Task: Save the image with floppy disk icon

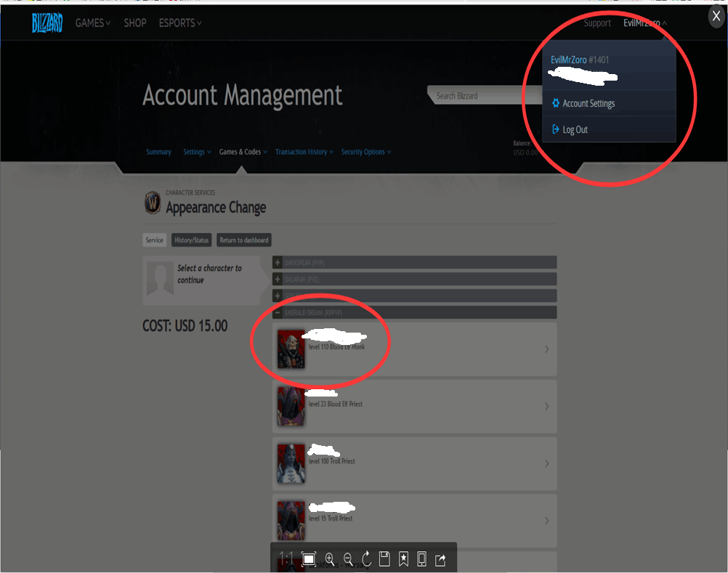Action: pyautogui.click(x=384, y=559)
